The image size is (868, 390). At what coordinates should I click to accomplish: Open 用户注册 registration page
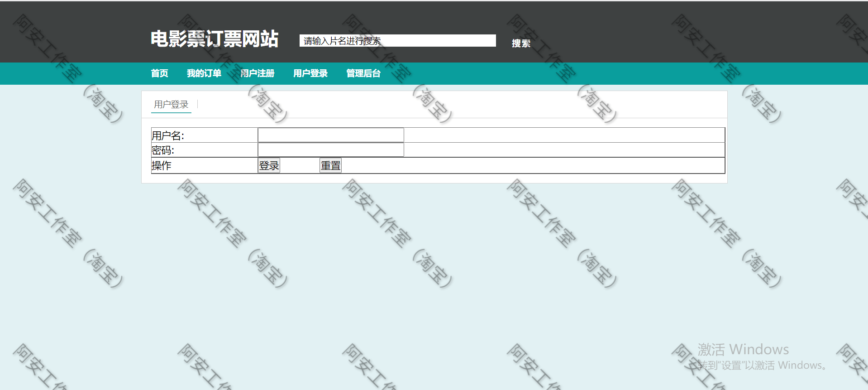point(257,73)
